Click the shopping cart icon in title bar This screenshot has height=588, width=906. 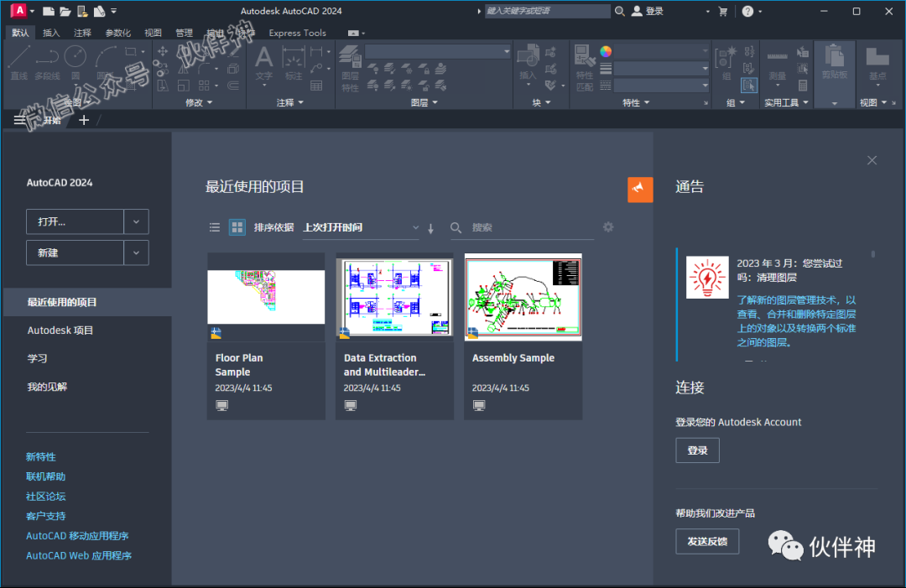point(723,11)
